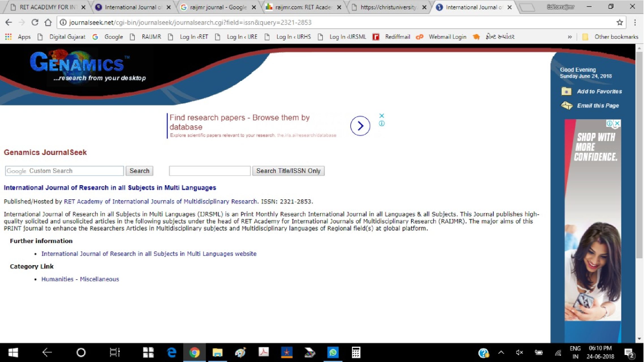Open Apps shortcut in bookmarks bar
Screen dimensions: 644x362
coord(18,37)
